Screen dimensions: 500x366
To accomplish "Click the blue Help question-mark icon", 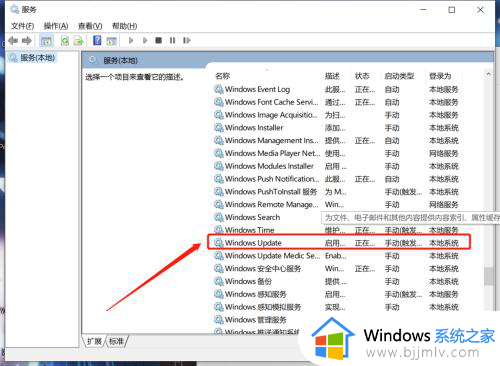I will (97, 41).
